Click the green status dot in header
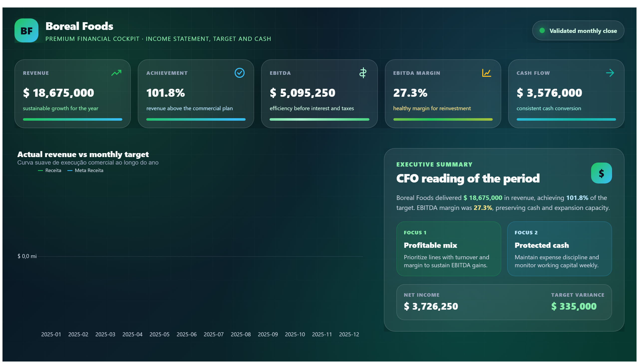Viewport: 639px width, 364px height. [x=542, y=30]
